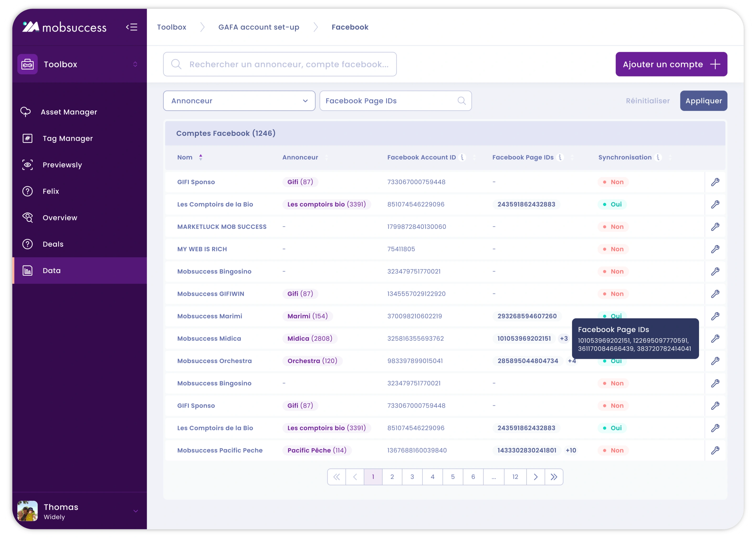Expand the Thomas user profile menu
This screenshot has height=538, width=756.
135,511
